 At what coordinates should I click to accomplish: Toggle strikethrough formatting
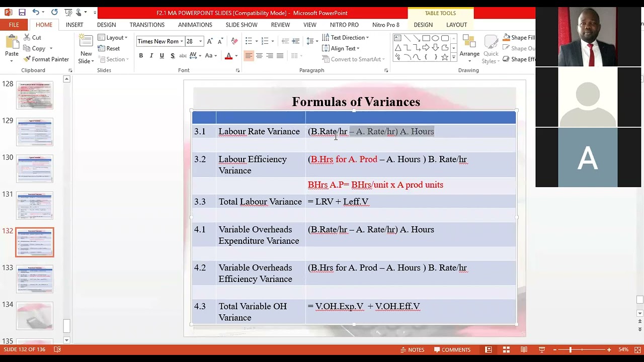[x=183, y=56]
